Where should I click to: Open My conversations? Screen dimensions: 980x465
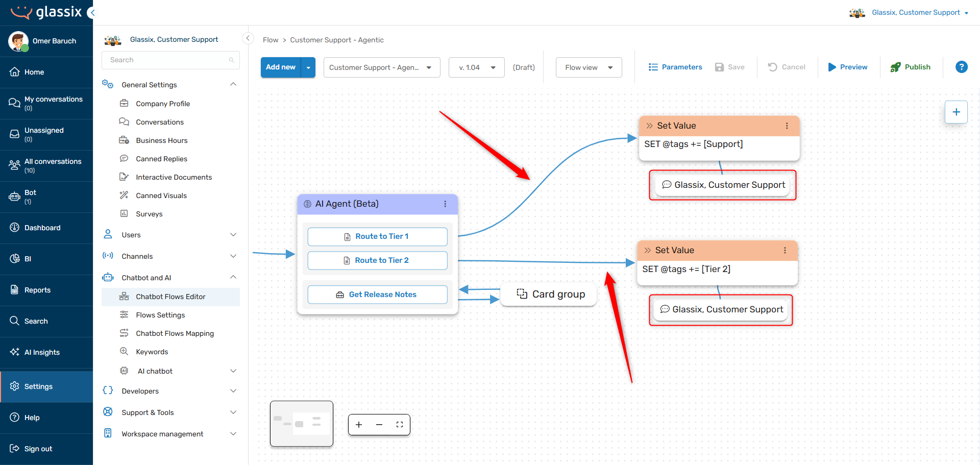coord(46,103)
